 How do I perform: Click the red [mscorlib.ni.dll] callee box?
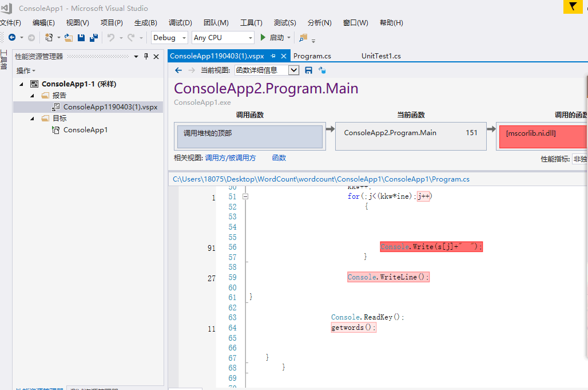pyautogui.click(x=543, y=137)
